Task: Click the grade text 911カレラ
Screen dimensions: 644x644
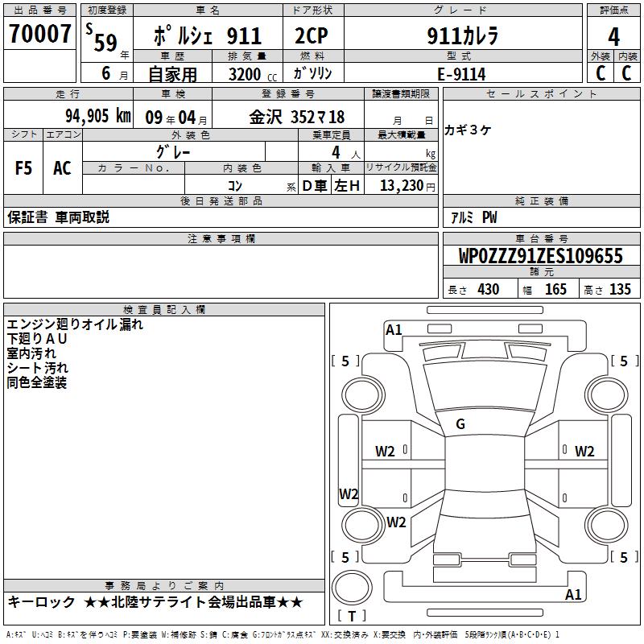Action: coord(462,35)
